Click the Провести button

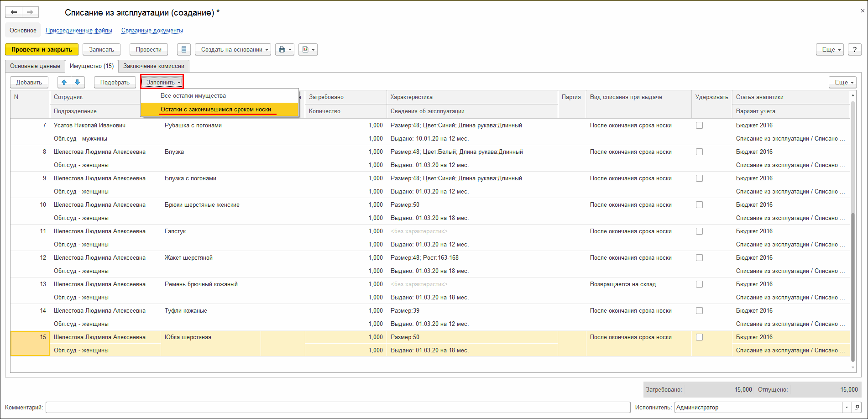coord(149,49)
